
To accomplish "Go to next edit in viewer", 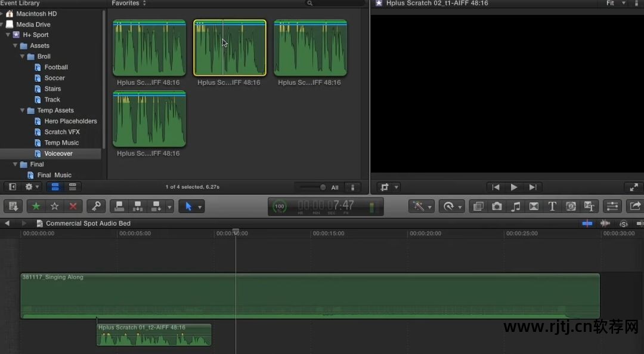I will click(x=532, y=187).
